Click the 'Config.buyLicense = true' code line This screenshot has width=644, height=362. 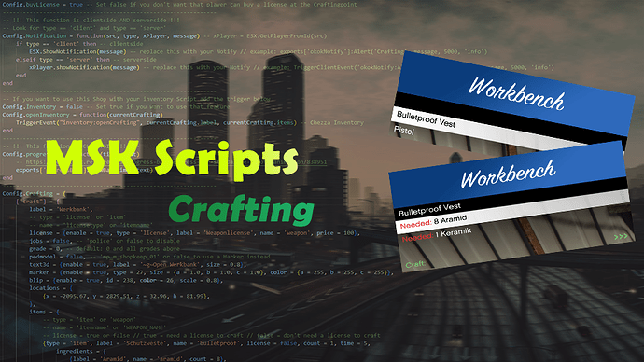click(x=179, y=4)
